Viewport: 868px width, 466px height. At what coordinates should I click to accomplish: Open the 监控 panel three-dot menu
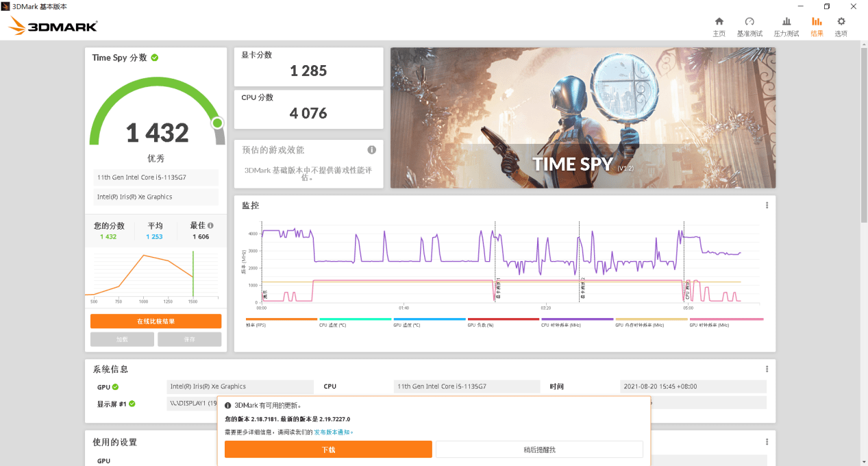click(x=767, y=206)
